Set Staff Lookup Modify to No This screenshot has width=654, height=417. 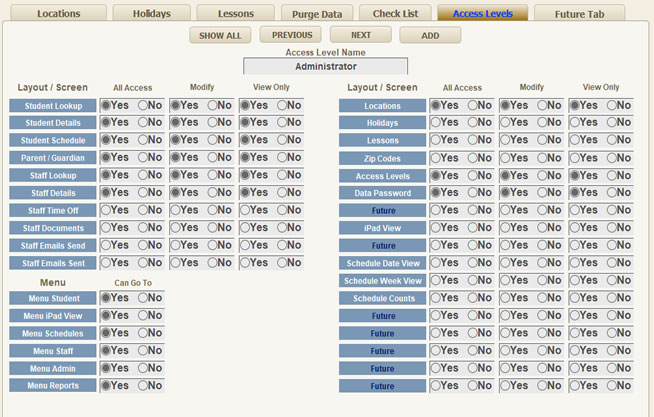click(213, 175)
